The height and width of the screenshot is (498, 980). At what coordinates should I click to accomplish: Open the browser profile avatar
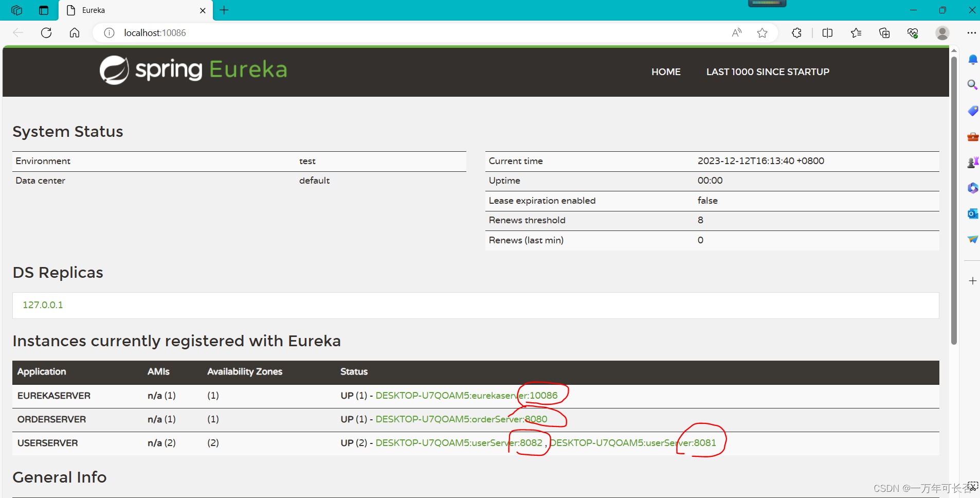click(x=942, y=33)
